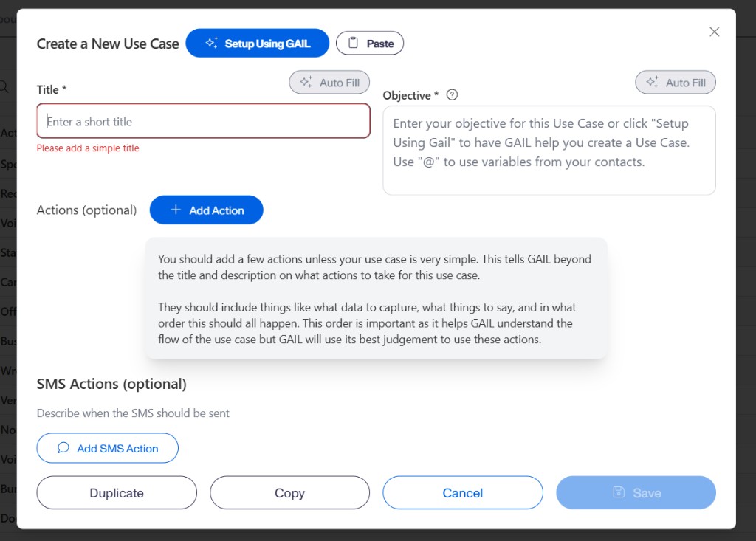This screenshot has height=541, width=756.
Task: Click the Auto Fill sparkle icon above Objective
Action: point(653,82)
